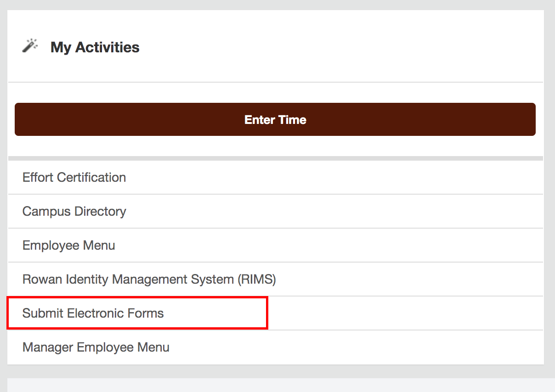Select the Manager Employee Menu list item

point(96,347)
